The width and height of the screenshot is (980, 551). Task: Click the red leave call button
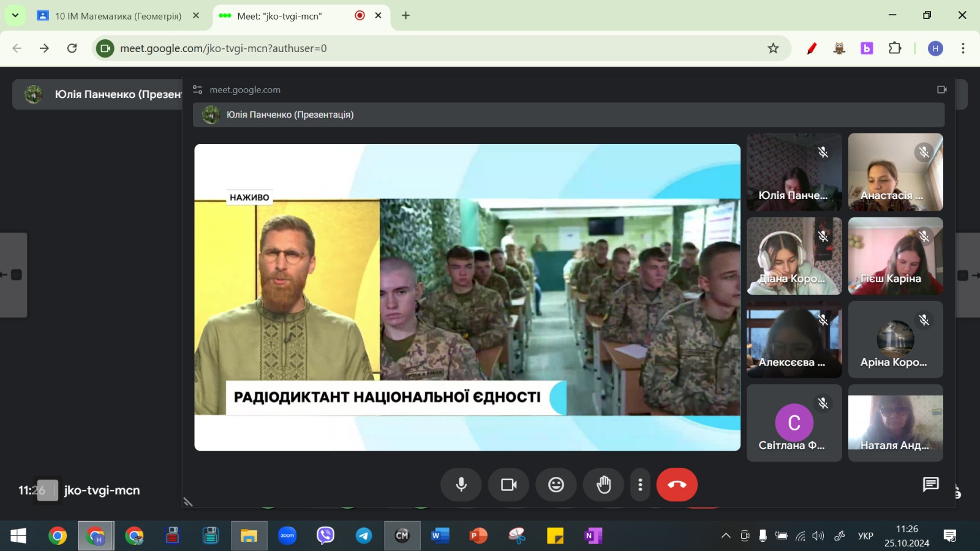pos(677,485)
